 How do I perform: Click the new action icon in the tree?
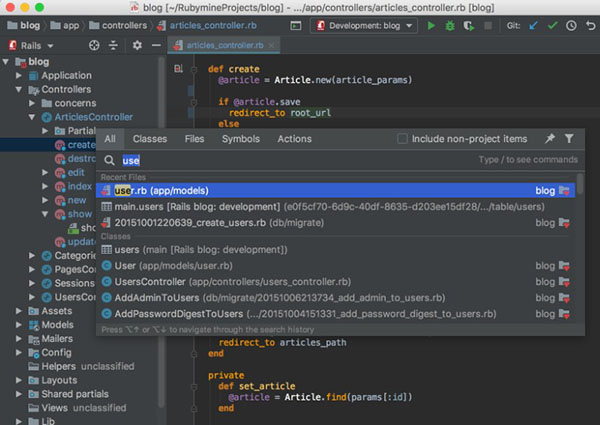click(x=60, y=200)
